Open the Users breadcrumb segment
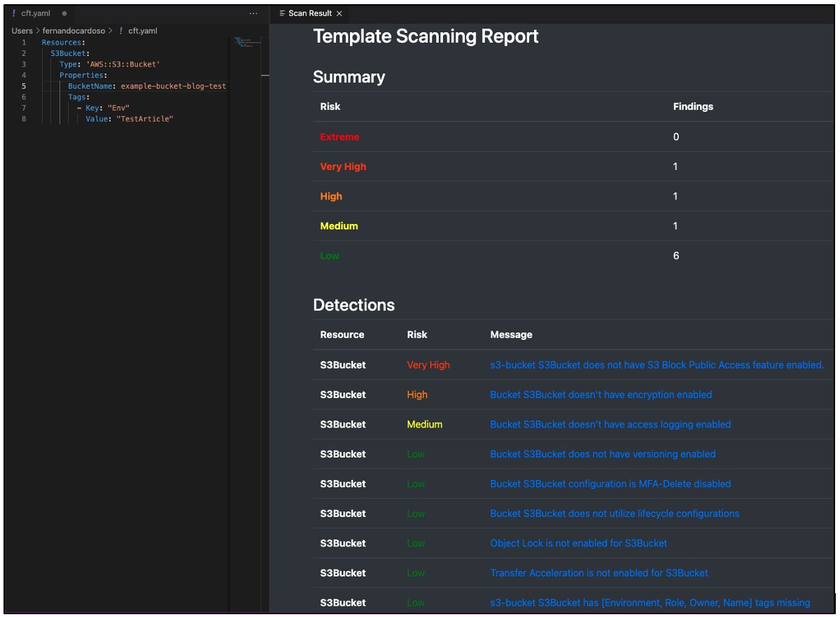 tap(22, 31)
